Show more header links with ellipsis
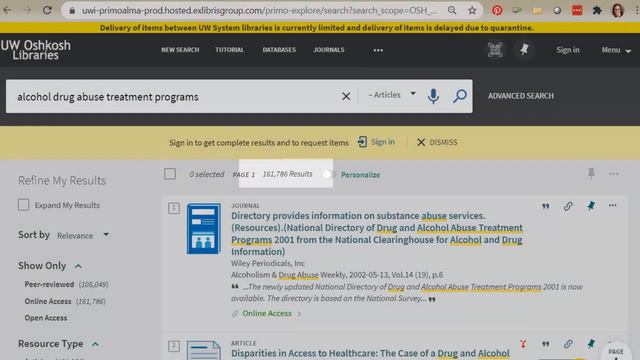640x360 pixels. coord(378,50)
